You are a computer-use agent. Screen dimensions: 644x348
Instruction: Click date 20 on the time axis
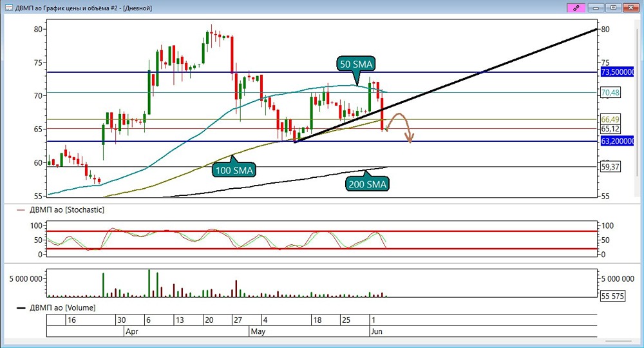pos(209,320)
